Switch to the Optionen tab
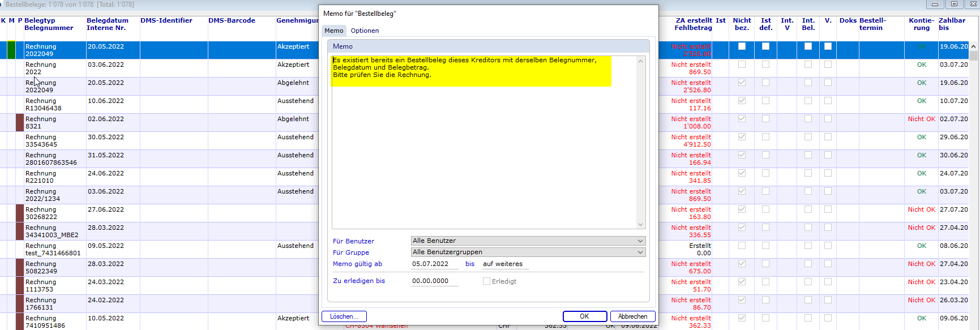This screenshot has height=330, width=980. tap(365, 31)
